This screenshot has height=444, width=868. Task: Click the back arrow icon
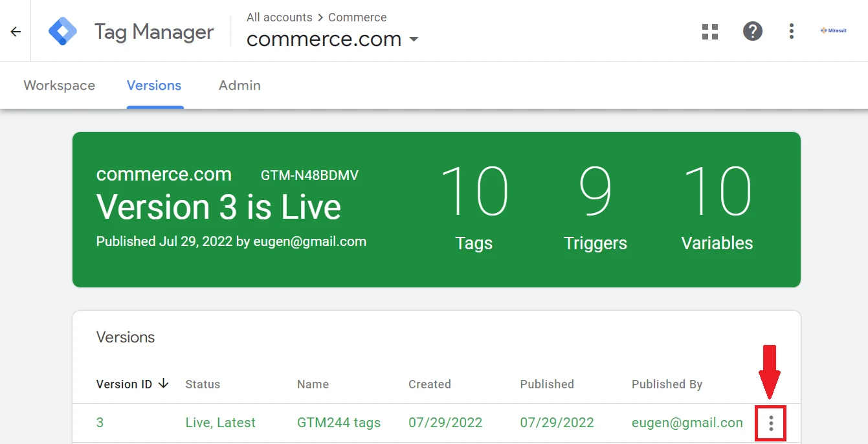(x=16, y=32)
